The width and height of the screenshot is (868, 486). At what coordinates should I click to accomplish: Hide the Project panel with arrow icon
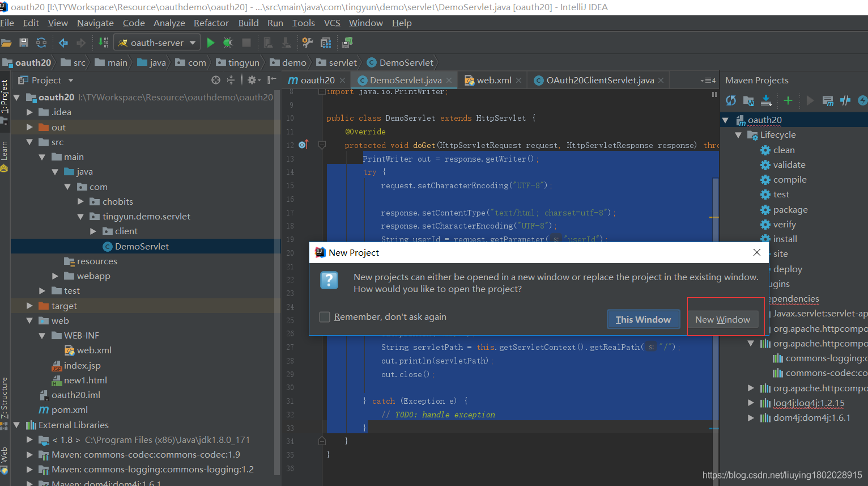272,80
